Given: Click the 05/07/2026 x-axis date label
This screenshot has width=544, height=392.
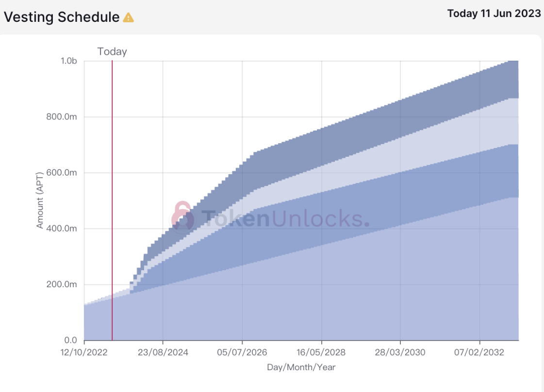Looking at the screenshot, I should 242,352.
